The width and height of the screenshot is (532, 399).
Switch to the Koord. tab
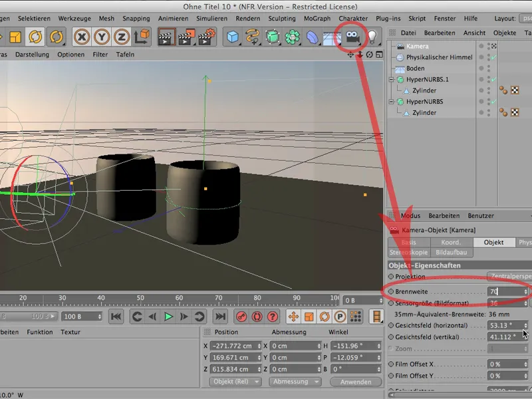[452, 242]
